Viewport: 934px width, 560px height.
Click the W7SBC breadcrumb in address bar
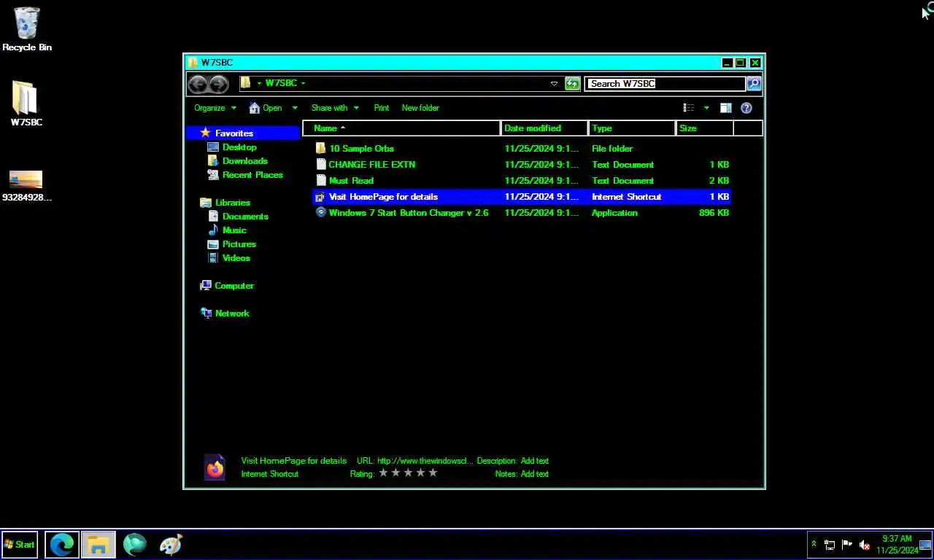280,83
